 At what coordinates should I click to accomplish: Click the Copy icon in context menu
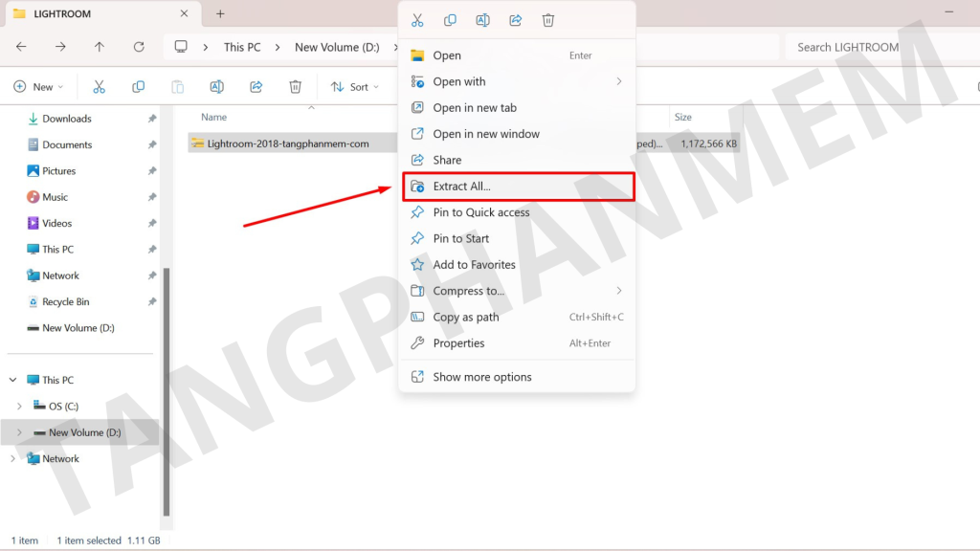(450, 20)
